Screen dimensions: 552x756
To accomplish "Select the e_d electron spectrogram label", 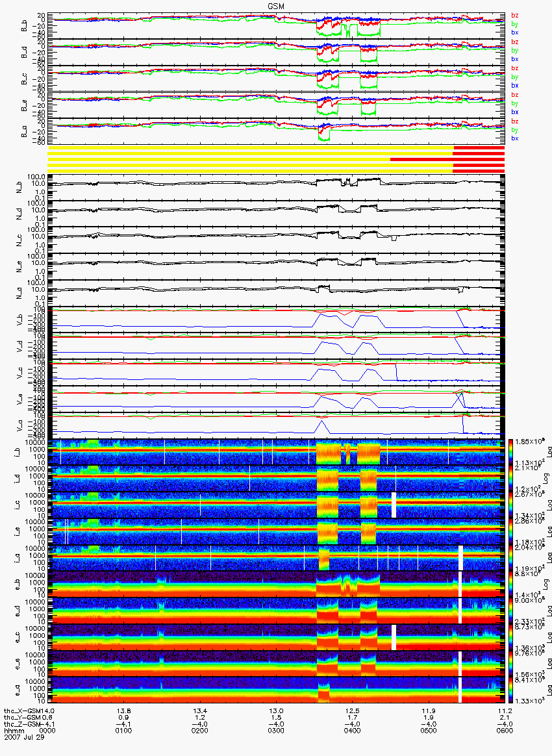I will click(18, 611).
